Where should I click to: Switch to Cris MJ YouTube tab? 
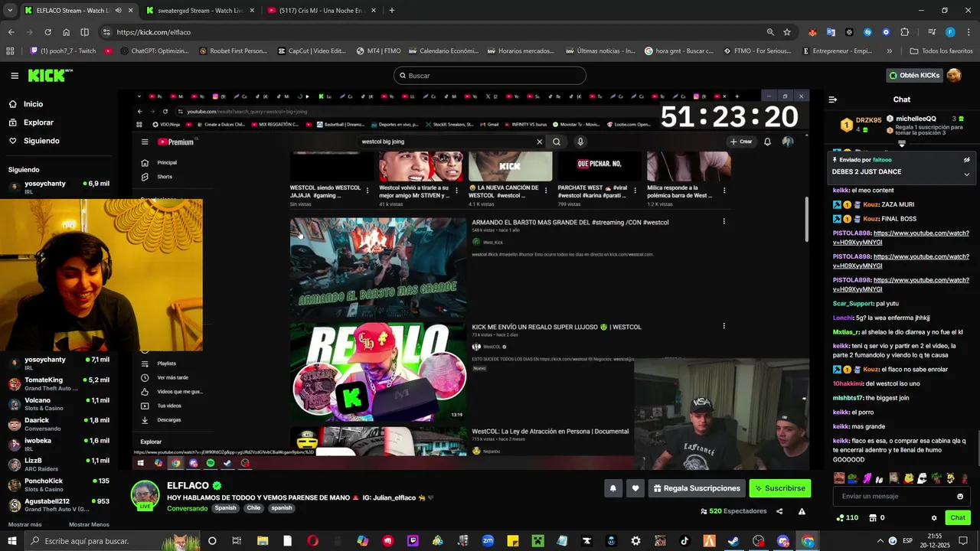(321, 11)
